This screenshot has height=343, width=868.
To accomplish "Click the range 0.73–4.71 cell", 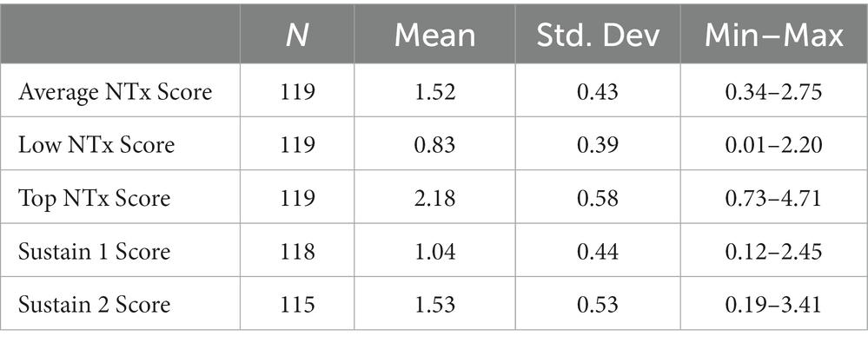I will coord(774,198).
